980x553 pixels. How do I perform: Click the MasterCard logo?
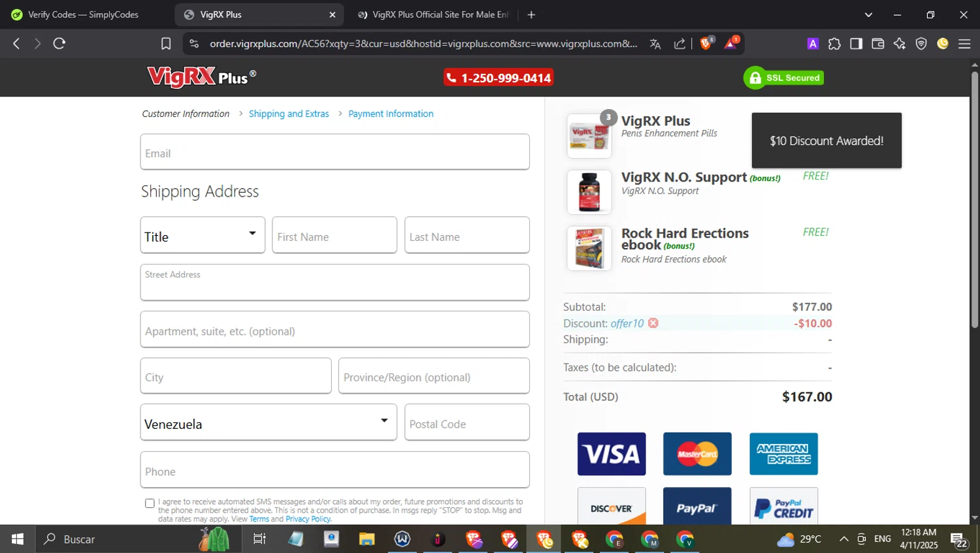pos(697,454)
